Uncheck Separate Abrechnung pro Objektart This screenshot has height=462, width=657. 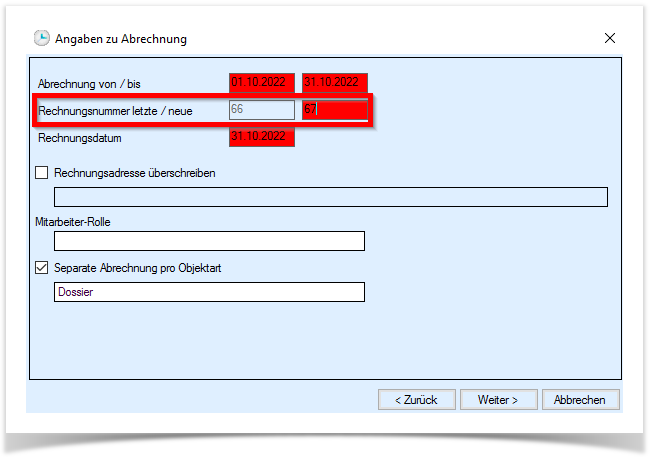click(x=41, y=267)
